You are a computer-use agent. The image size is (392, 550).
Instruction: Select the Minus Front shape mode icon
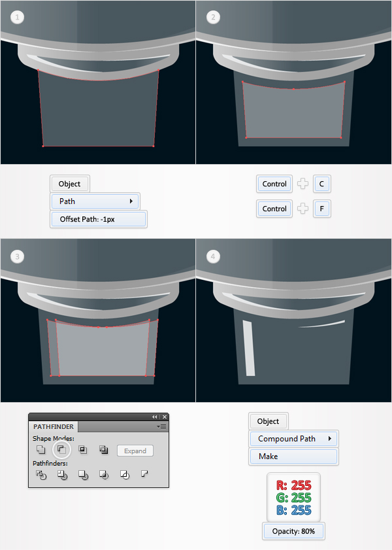(x=61, y=449)
